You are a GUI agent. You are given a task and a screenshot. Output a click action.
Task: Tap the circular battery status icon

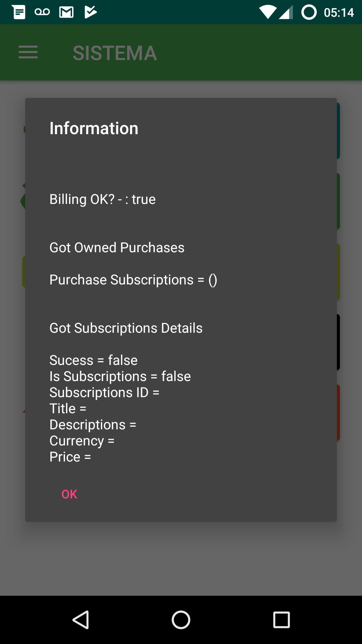pyautogui.click(x=309, y=12)
